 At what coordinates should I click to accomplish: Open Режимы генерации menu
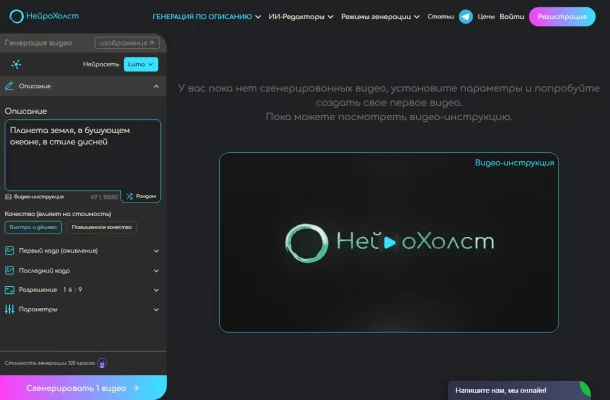click(380, 17)
